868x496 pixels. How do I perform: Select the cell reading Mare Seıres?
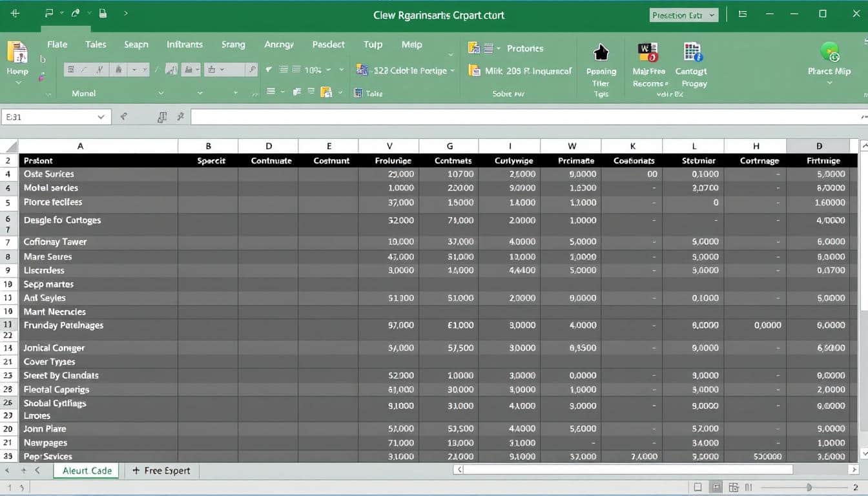[98, 256]
